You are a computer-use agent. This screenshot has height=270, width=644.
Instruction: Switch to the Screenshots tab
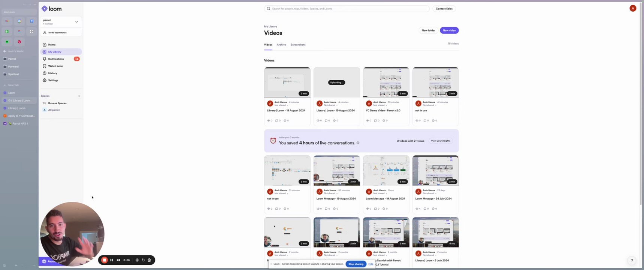pyautogui.click(x=298, y=45)
